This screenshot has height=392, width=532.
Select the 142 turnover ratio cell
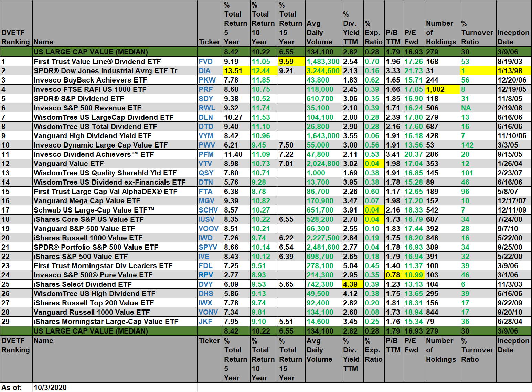click(x=478, y=145)
